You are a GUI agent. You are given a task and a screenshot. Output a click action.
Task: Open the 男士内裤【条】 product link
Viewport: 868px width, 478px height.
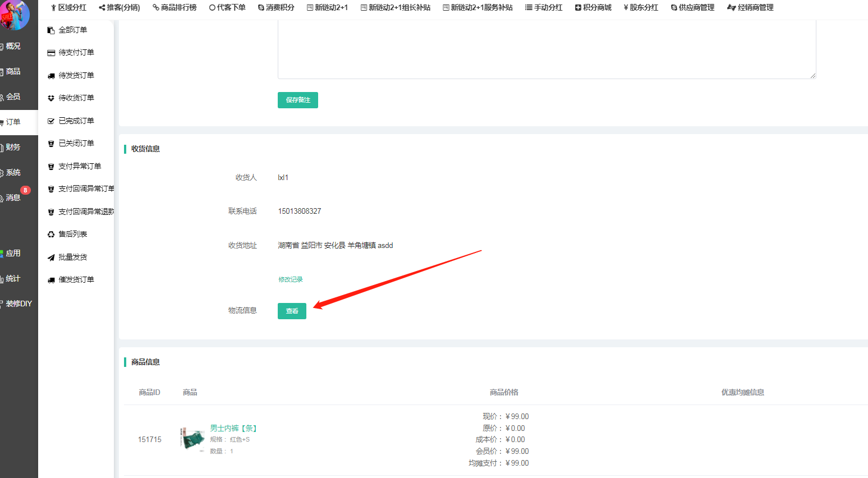coord(233,428)
